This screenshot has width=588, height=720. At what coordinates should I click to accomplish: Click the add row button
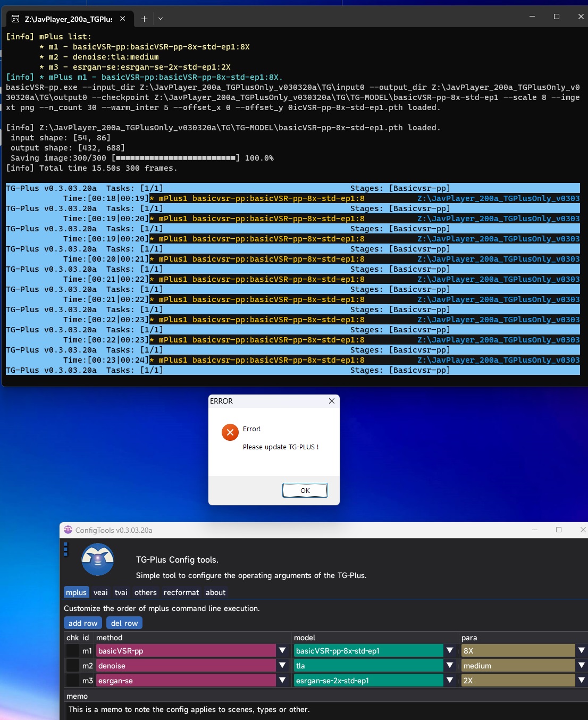(82, 623)
